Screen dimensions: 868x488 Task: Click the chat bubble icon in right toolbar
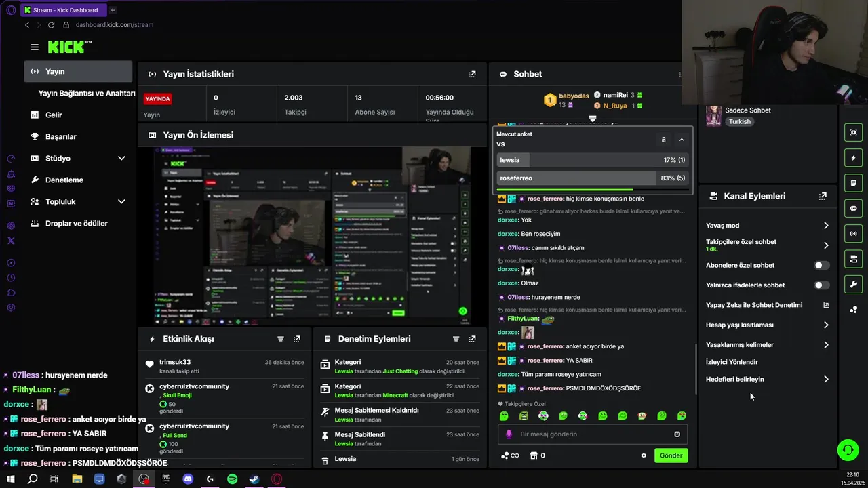(854, 209)
